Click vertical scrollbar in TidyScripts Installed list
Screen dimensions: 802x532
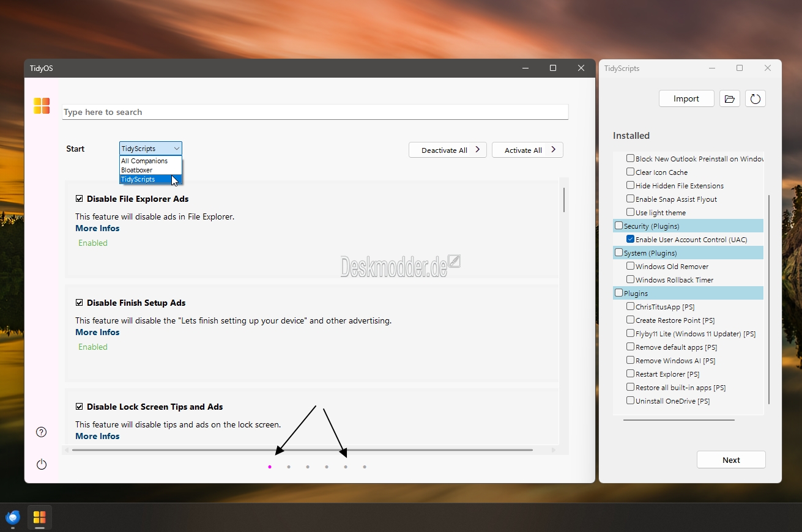click(769, 300)
